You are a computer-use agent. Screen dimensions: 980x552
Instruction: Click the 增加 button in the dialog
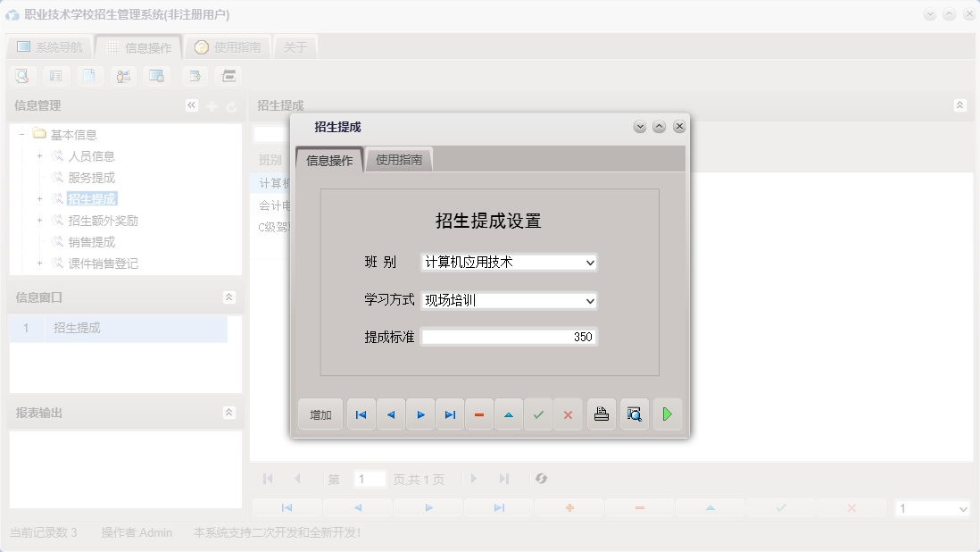[320, 414]
